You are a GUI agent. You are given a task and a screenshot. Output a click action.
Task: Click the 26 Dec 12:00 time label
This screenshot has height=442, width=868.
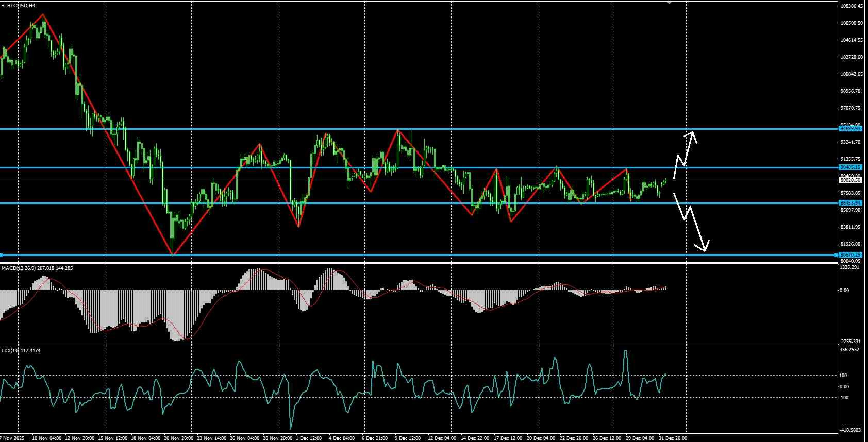(607, 438)
